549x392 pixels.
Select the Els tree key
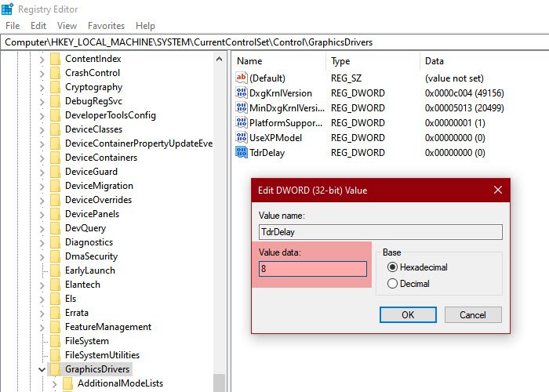pyautogui.click(x=71, y=299)
